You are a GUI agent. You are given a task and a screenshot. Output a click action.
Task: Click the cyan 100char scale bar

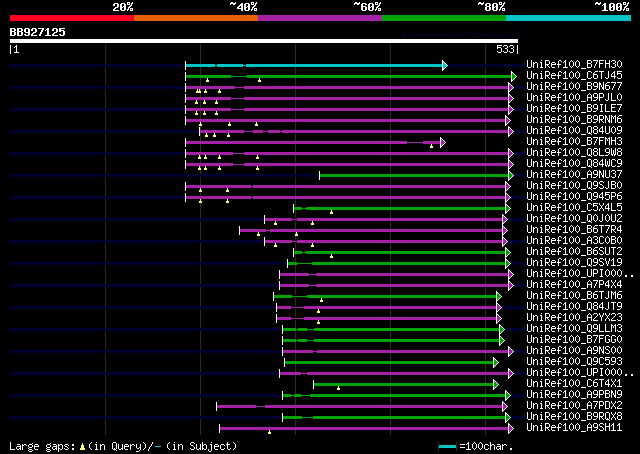coord(447,447)
